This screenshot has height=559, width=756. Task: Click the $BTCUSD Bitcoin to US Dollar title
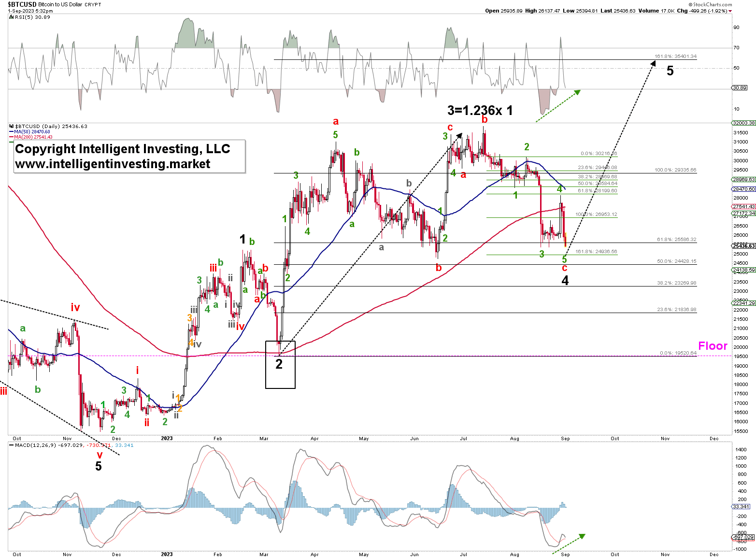45,4
